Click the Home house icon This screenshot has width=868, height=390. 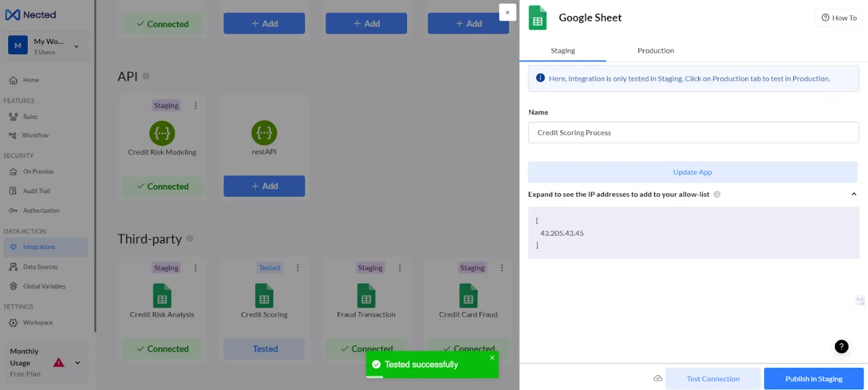click(x=13, y=80)
